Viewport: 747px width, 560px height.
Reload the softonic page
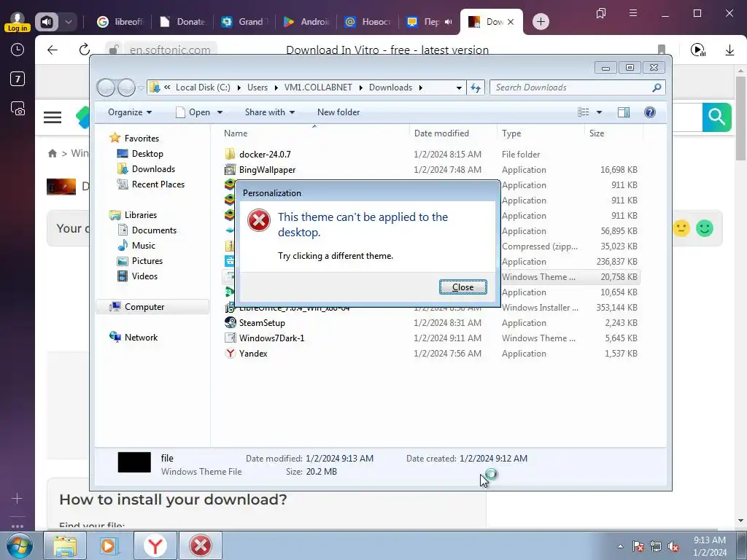(85, 50)
